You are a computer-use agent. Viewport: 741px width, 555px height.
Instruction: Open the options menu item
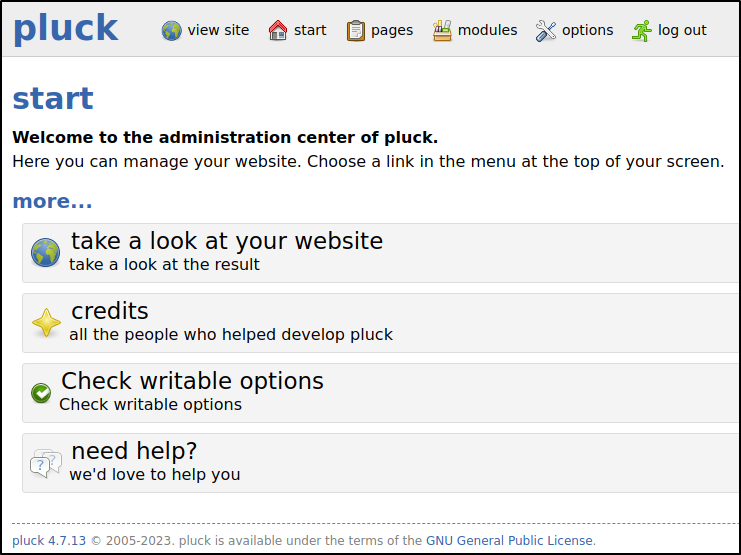(x=587, y=30)
